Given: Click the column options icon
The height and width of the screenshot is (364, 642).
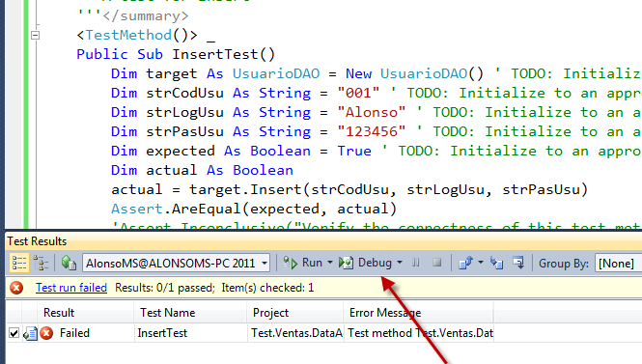Looking at the screenshot, I should pyautogui.click(x=518, y=263).
